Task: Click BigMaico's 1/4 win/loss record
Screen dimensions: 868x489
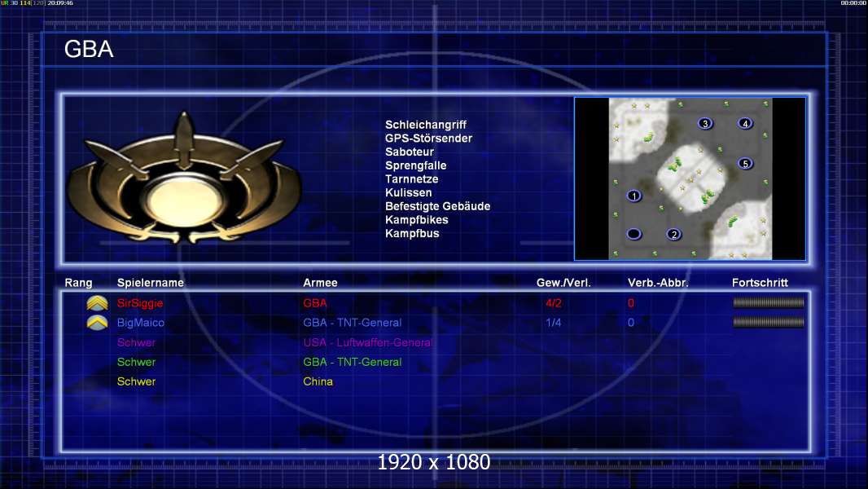Action: (553, 322)
